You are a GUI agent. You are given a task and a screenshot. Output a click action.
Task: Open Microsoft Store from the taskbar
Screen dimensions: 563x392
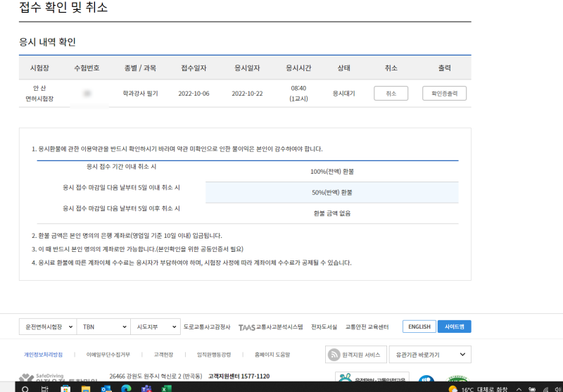click(x=65, y=388)
